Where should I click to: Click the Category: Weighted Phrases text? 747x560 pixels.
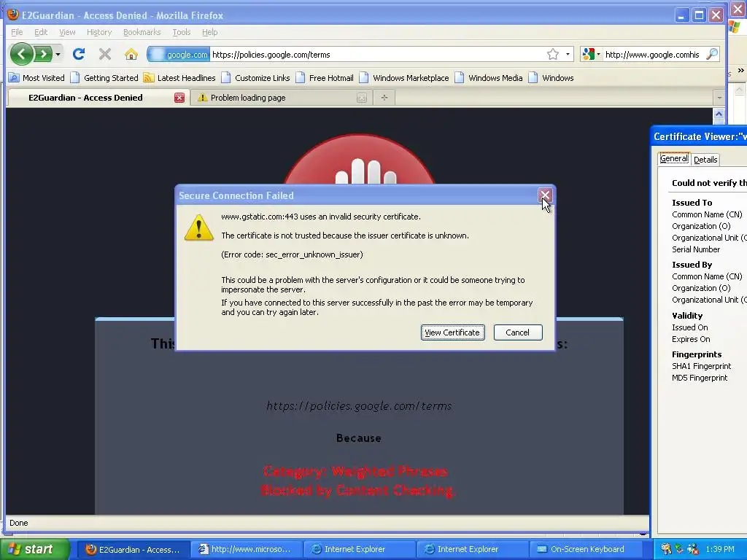355,472
